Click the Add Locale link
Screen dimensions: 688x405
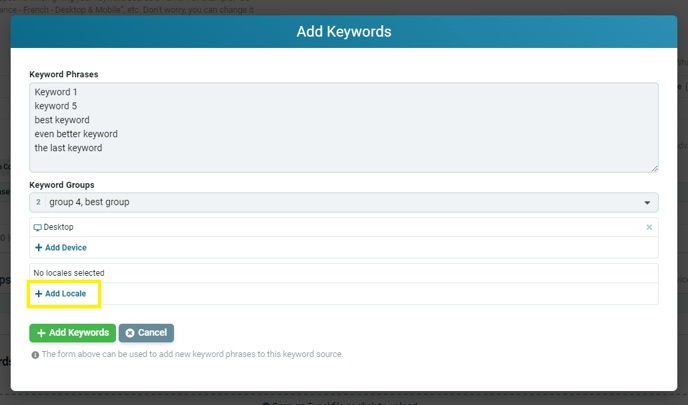[61, 294]
